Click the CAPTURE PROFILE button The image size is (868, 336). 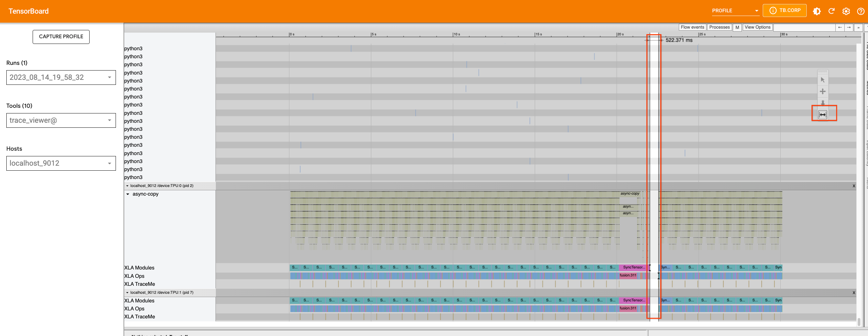point(61,37)
